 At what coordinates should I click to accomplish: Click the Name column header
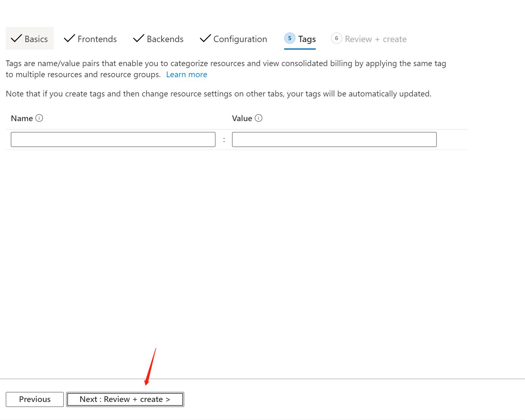[22, 118]
